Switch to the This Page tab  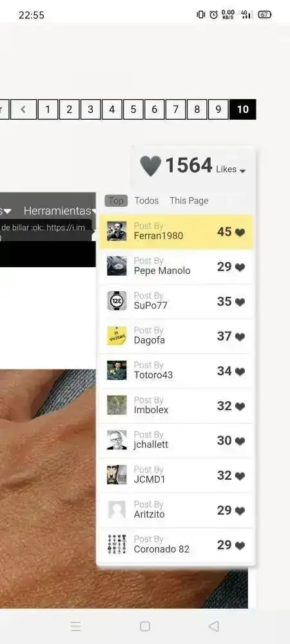point(189,200)
